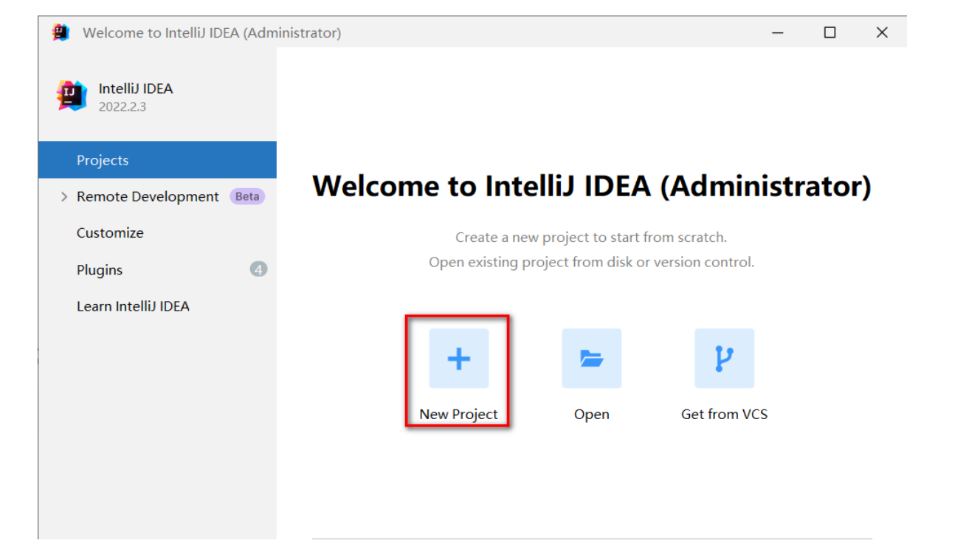Open an existing project folder icon
Screen dimensions: 966x560
tap(591, 359)
